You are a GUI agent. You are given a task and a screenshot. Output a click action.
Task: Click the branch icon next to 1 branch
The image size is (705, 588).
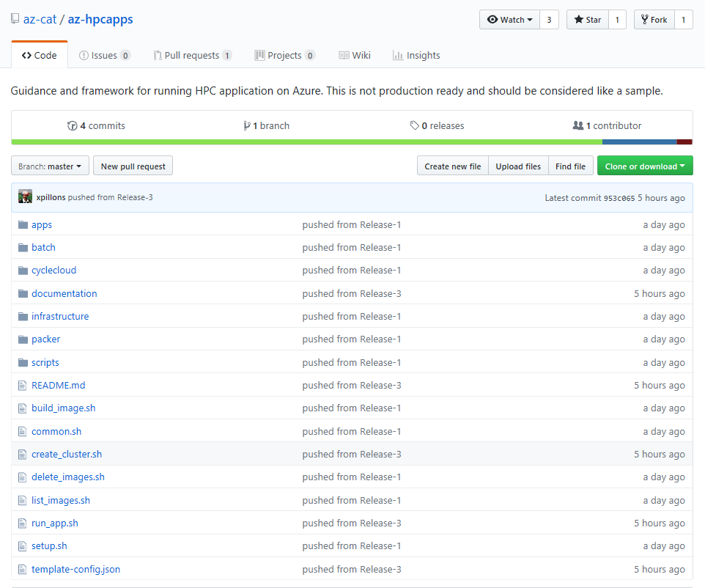point(247,125)
